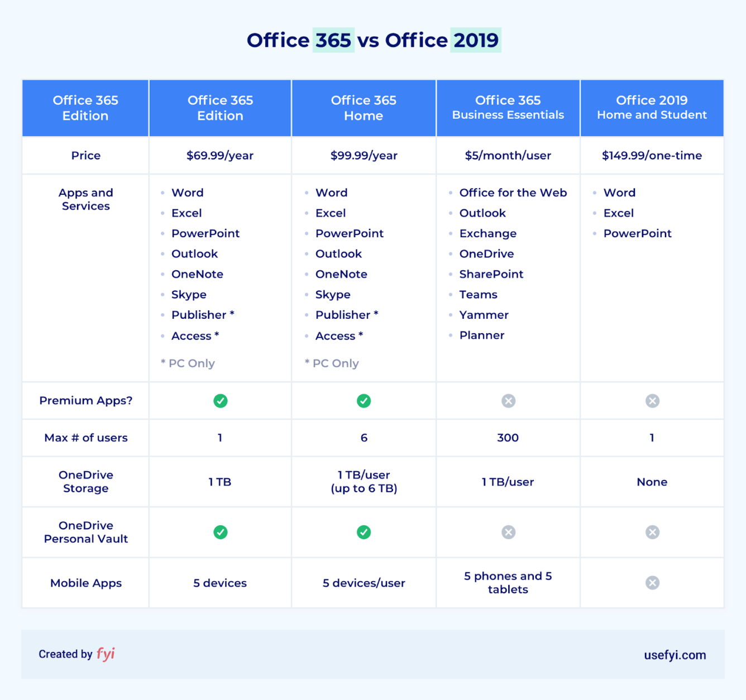
Task: Click PowerPoint in the Office 2019 column
Action: pos(638,233)
